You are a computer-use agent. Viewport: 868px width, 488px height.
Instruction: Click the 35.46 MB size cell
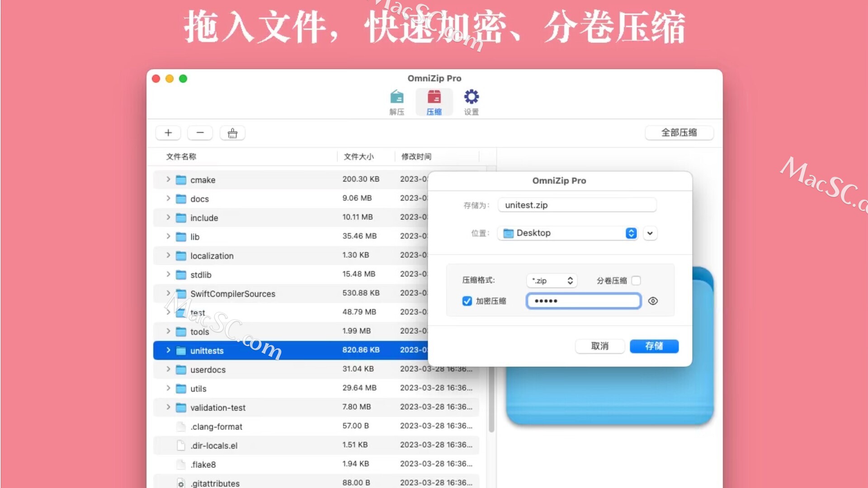coord(359,236)
